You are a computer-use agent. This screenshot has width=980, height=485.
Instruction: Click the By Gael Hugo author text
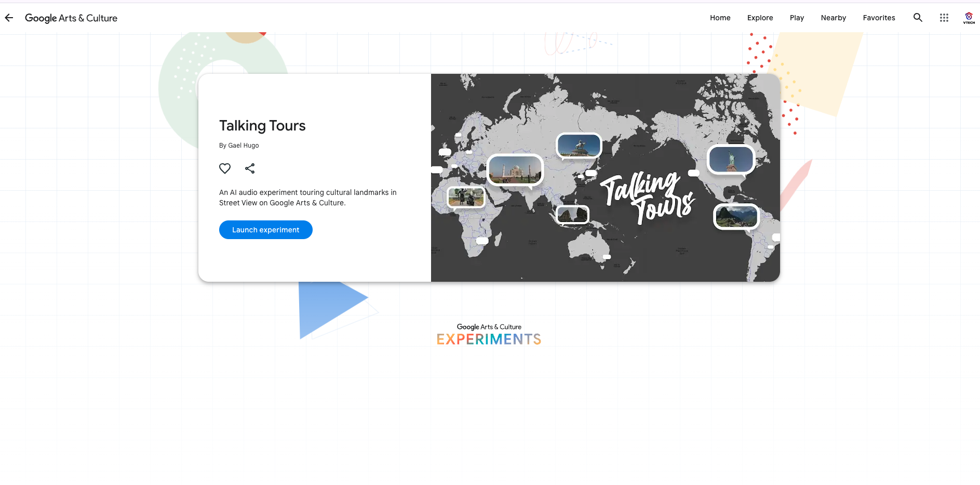coord(239,146)
